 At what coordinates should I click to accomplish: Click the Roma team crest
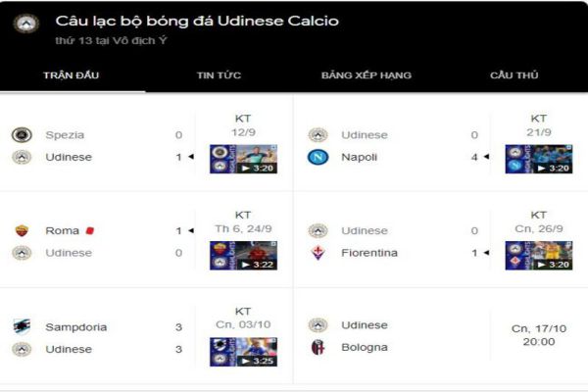tap(22, 231)
